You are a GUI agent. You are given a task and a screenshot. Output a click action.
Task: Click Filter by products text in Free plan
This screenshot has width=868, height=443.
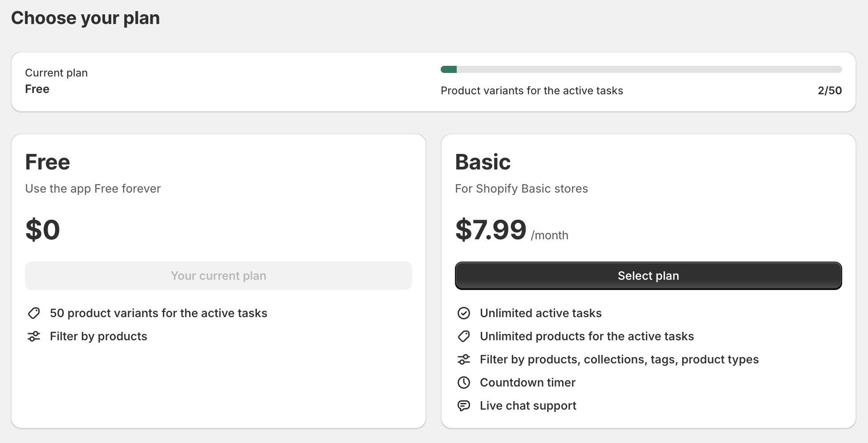98,336
